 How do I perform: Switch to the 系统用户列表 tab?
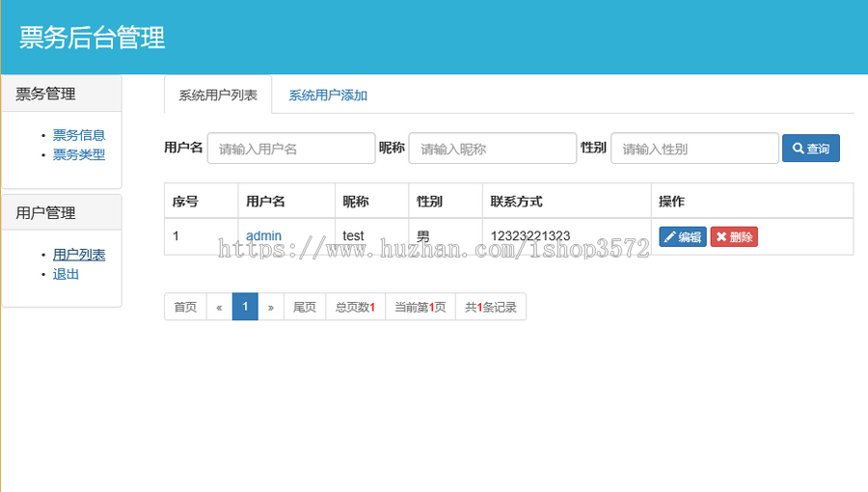pyautogui.click(x=218, y=96)
